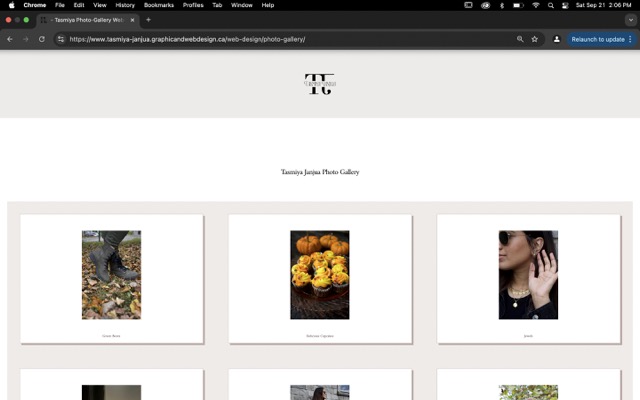
Task: Open Chrome three-dot menu
Action: pyautogui.click(x=630, y=39)
